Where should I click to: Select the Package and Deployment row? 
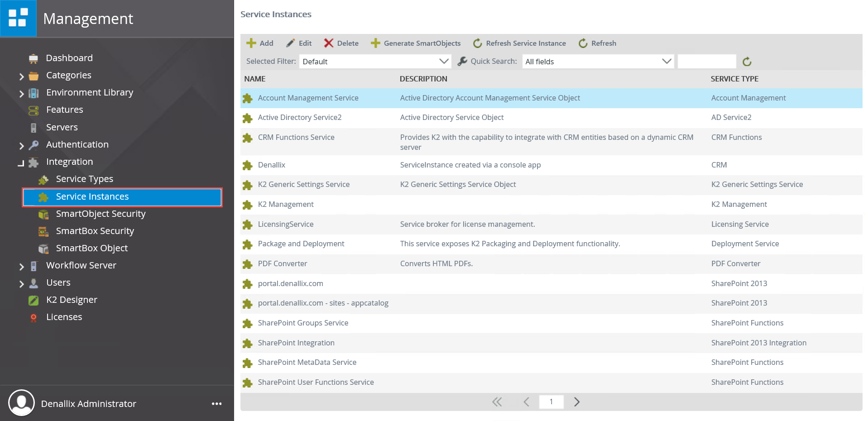[x=551, y=244]
